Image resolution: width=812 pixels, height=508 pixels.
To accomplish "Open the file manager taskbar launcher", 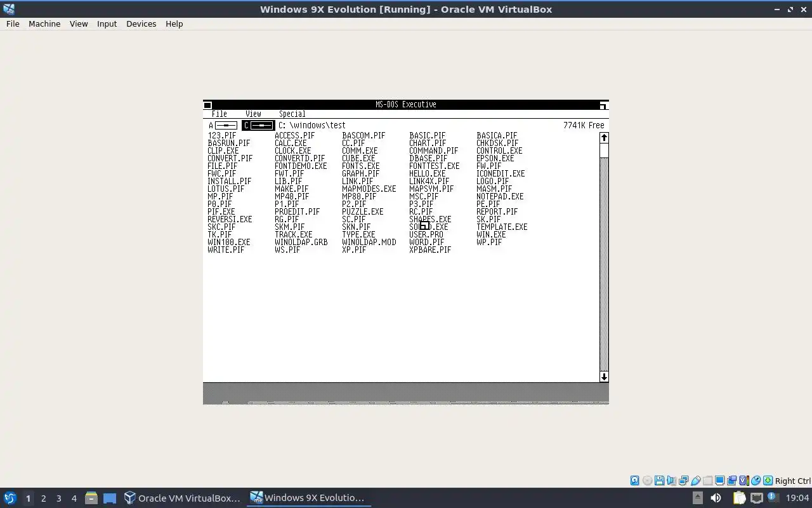I will [x=91, y=498].
